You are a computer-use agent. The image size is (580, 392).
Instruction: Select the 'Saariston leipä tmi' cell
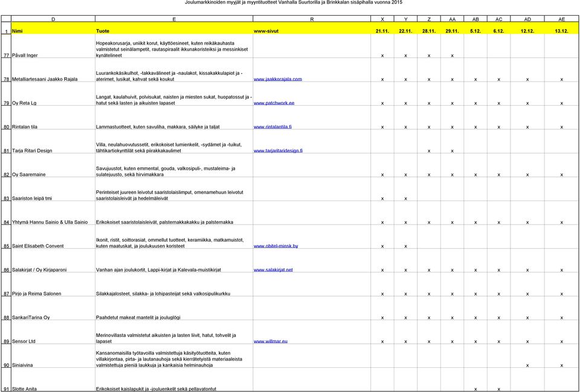(x=53, y=189)
